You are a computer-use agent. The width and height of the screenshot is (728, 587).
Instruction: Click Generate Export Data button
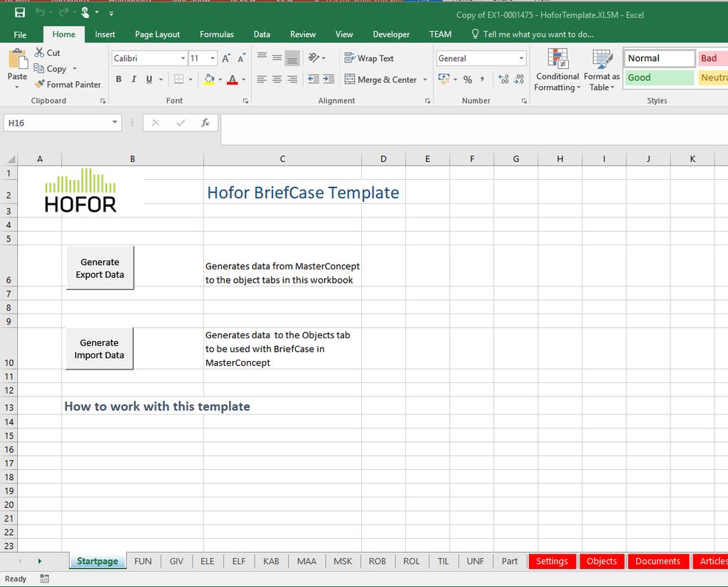tap(100, 268)
